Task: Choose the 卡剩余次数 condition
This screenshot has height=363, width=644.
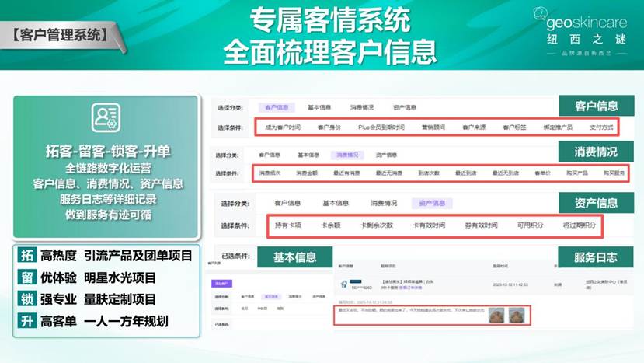Action: 377,225
